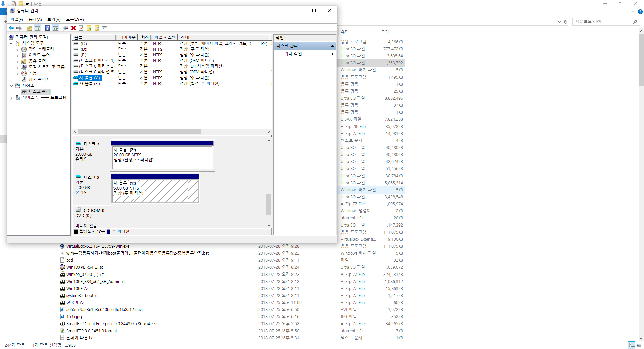Switch Explorer to details view icon
Image resolution: width=644 pixels, height=349 pixels.
pos(632,345)
